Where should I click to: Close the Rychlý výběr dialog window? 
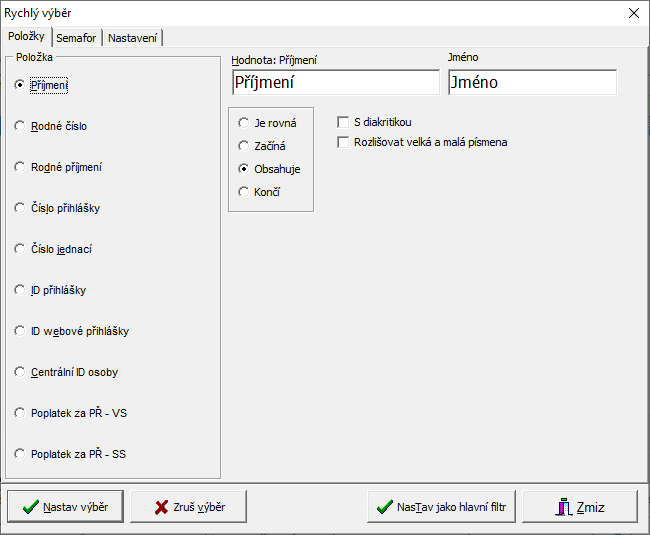coord(633,13)
